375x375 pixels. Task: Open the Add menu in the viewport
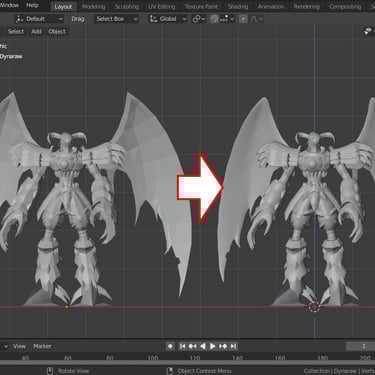[36, 32]
